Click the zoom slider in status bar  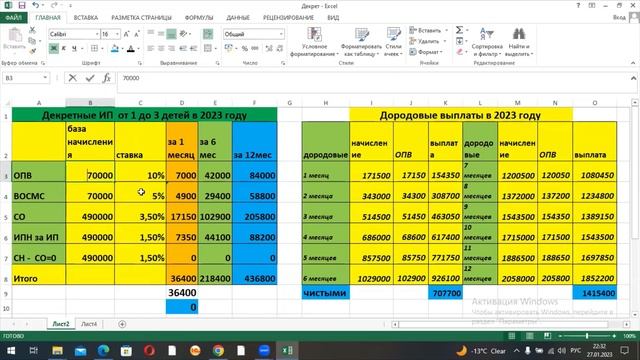(x=587, y=336)
